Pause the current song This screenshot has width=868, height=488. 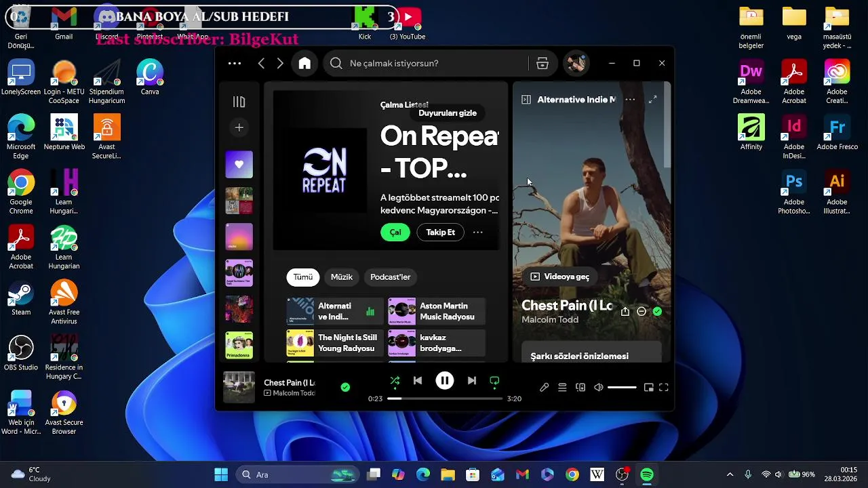point(445,381)
